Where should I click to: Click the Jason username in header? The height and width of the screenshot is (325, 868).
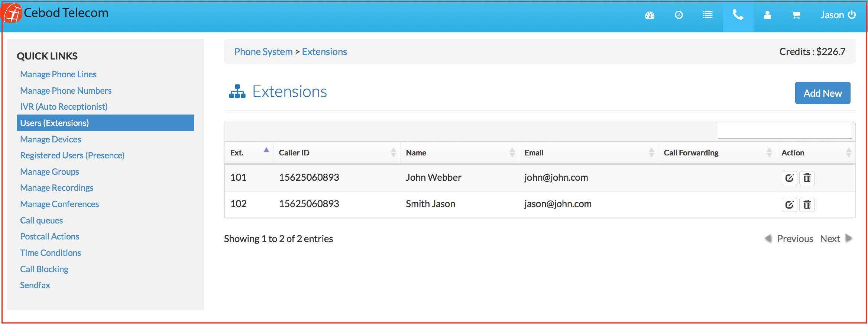pyautogui.click(x=832, y=15)
